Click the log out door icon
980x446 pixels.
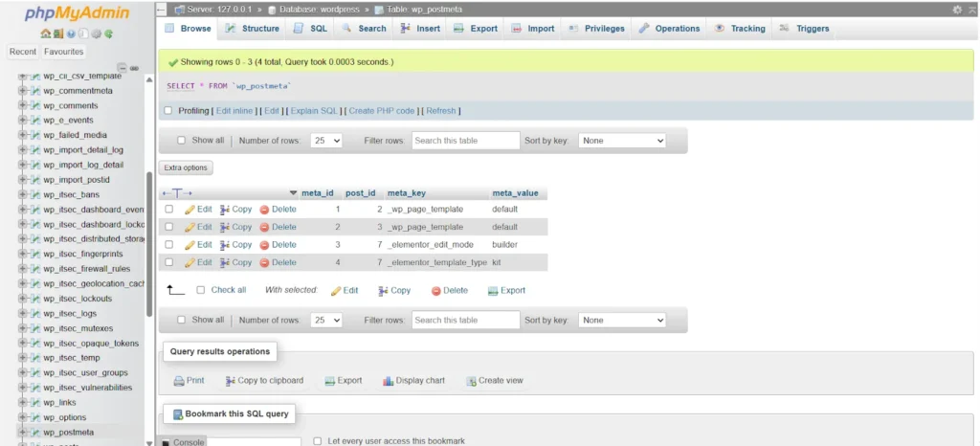click(x=58, y=33)
